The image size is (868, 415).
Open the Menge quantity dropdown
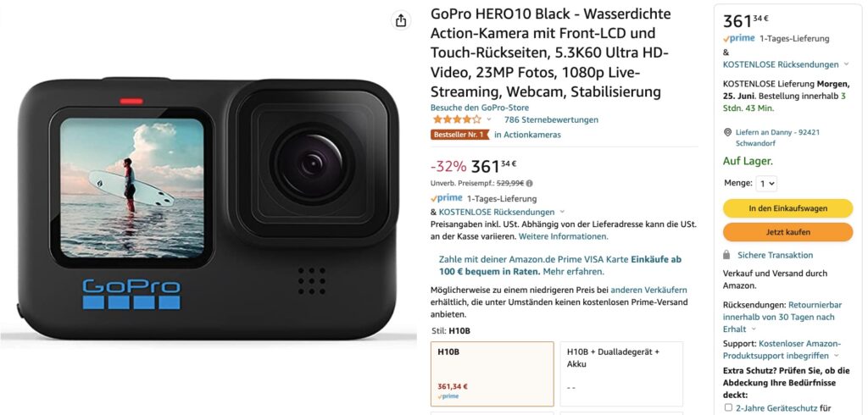point(766,183)
